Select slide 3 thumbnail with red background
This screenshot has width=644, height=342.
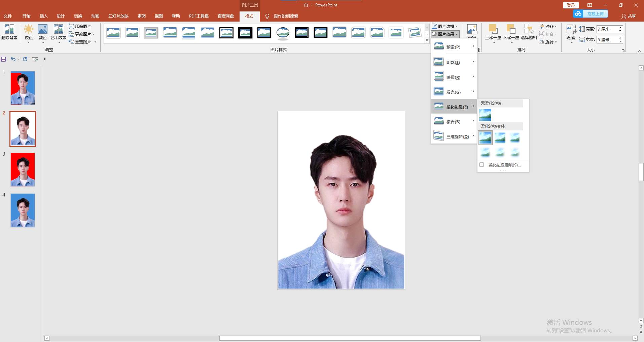click(23, 169)
